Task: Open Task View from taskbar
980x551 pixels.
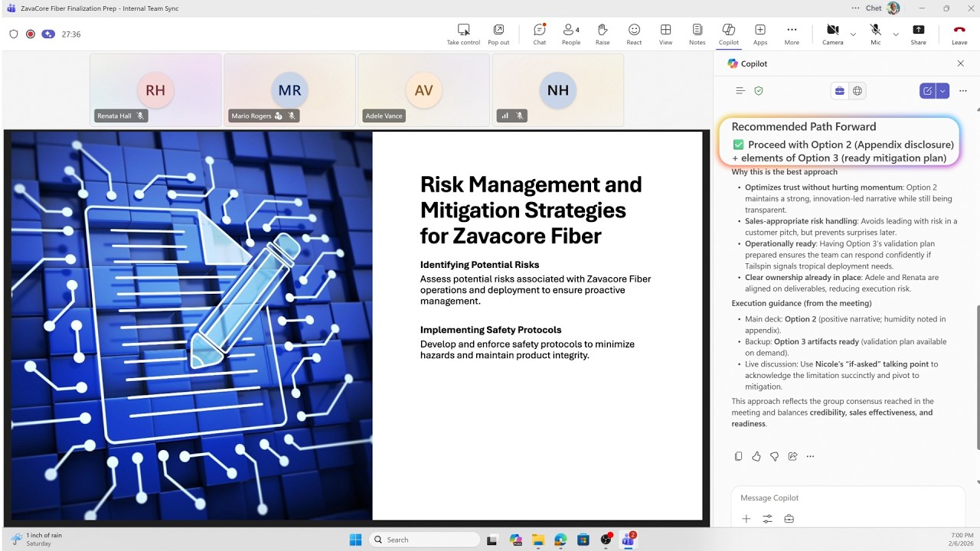Action: (x=492, y=540)
